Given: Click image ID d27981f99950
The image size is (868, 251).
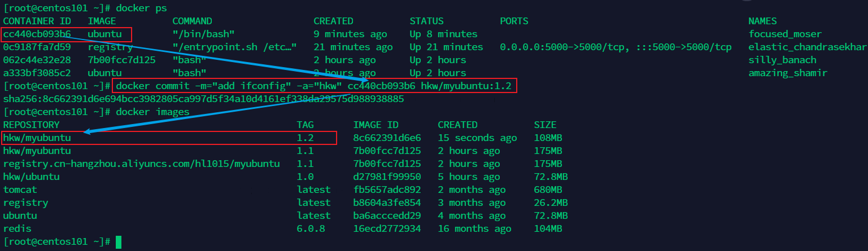Looking at the screenshot, I should coord(387,177).
